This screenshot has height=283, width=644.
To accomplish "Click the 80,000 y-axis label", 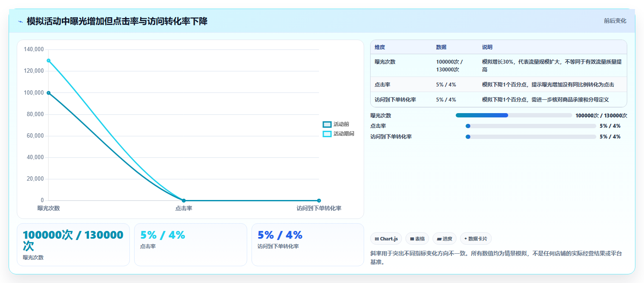I will 35,114.
